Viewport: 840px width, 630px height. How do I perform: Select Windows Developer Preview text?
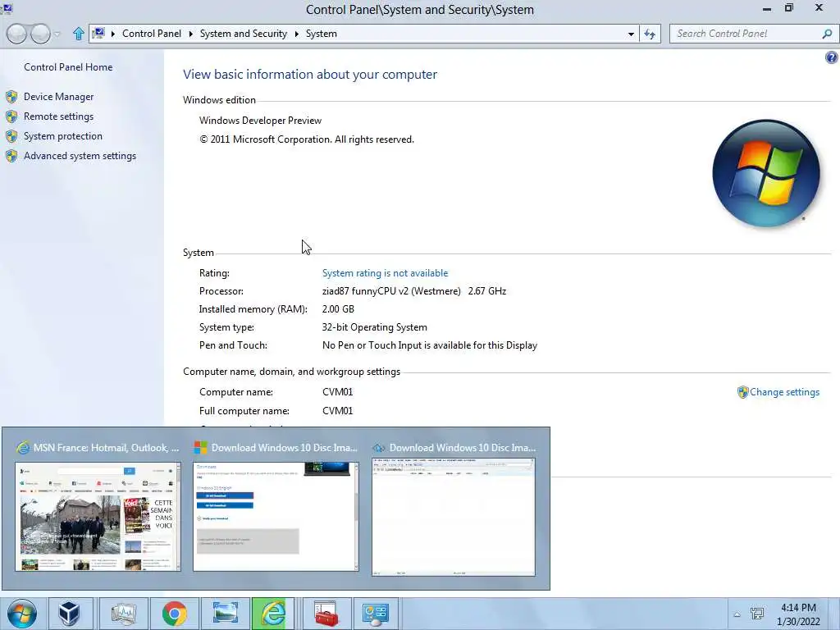(260, 121)
